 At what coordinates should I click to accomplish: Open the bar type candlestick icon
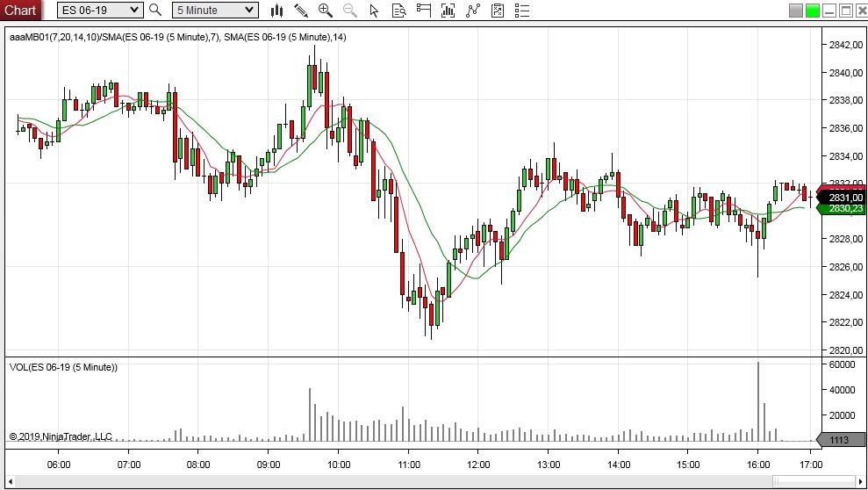coord(276,10)
